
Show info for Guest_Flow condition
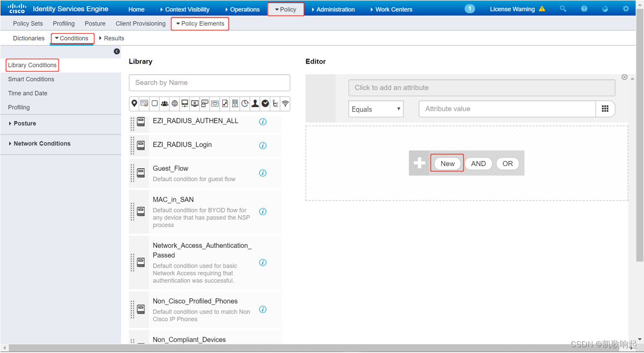tap(263, 173)
